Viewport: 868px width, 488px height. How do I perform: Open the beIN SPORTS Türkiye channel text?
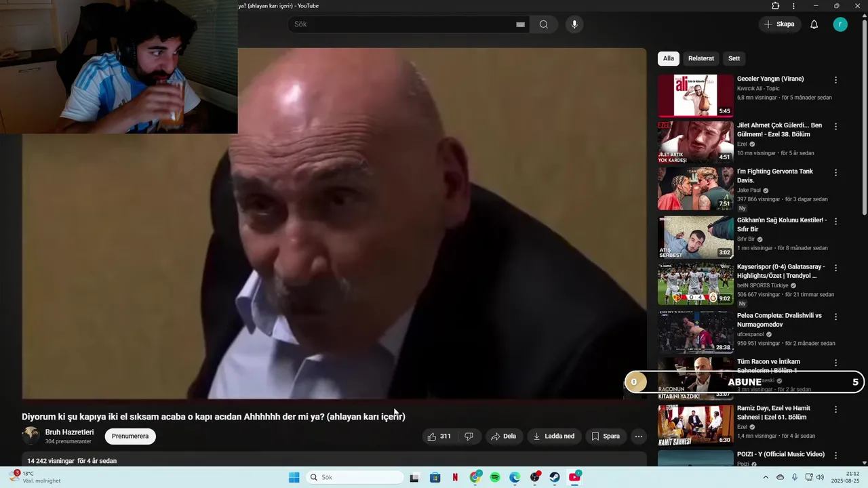click(762, 285)
